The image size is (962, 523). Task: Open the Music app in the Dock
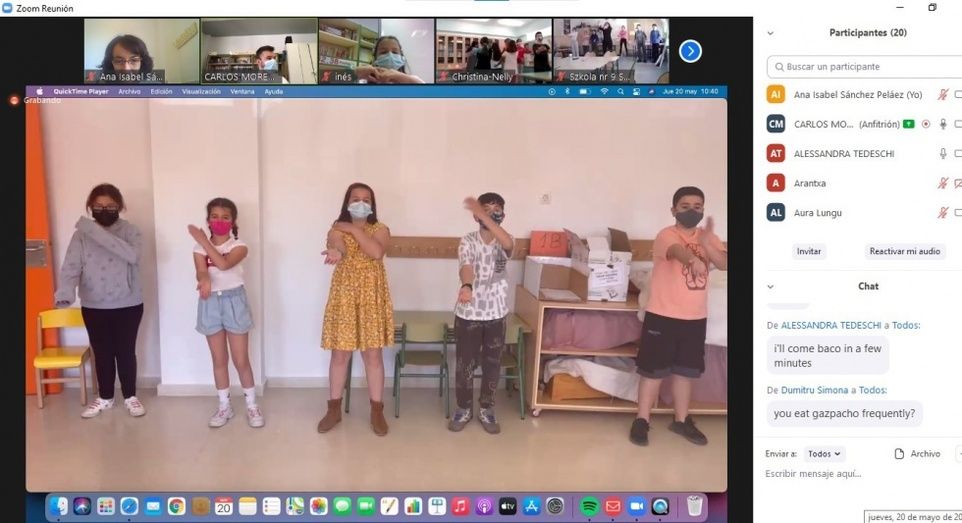(460, 506)
